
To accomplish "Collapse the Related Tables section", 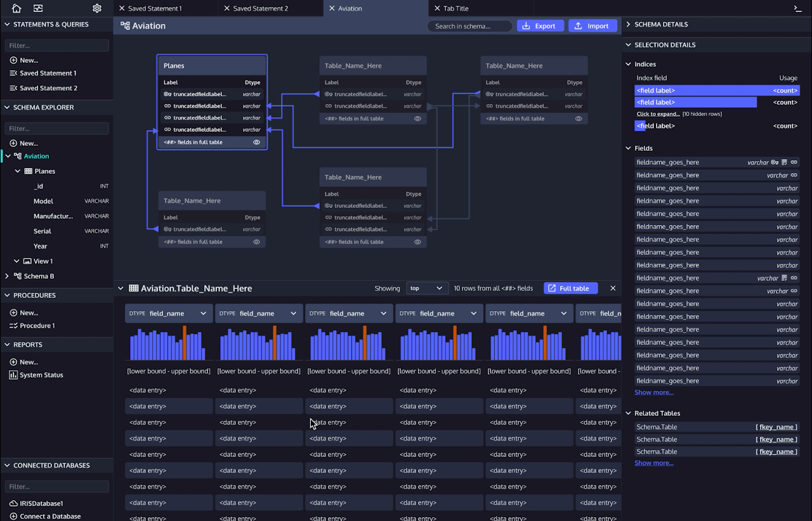I will tap(628, 413).
